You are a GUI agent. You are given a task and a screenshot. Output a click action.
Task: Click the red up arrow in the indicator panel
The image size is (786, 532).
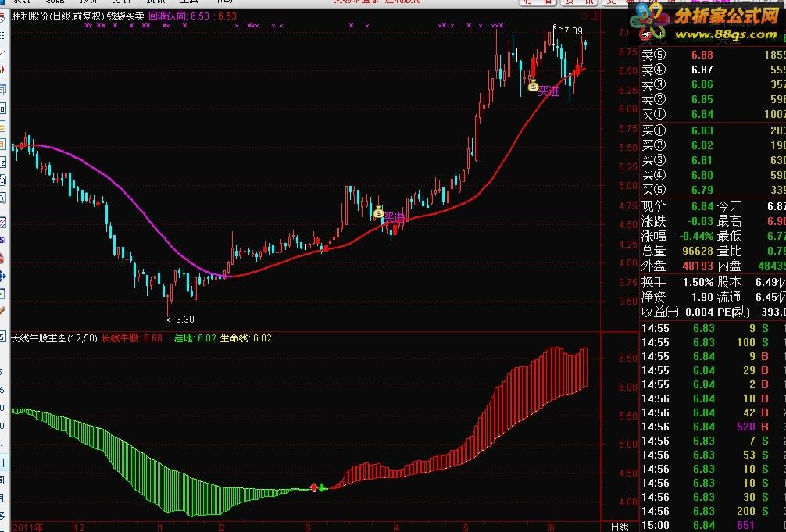click(x=314, y=487)
